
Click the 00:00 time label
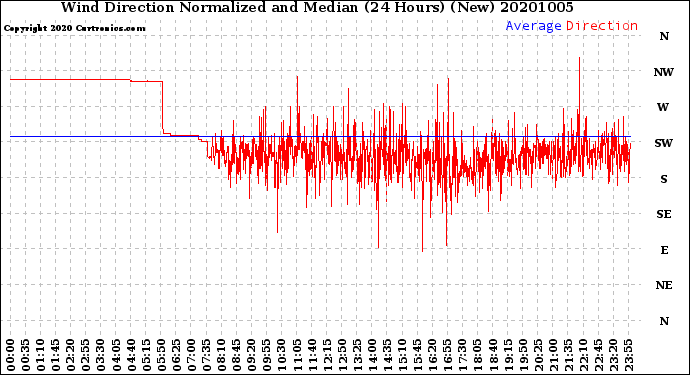[x=11, y=355]
